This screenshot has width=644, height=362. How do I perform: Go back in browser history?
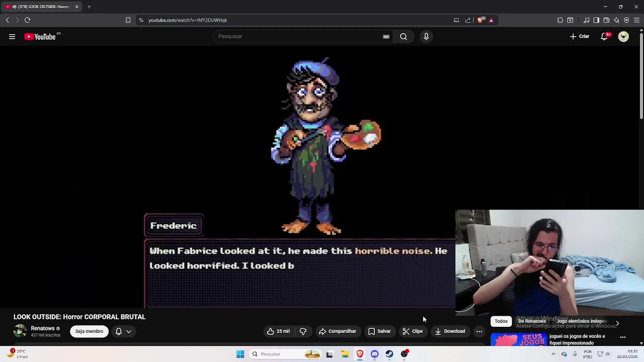7,20
